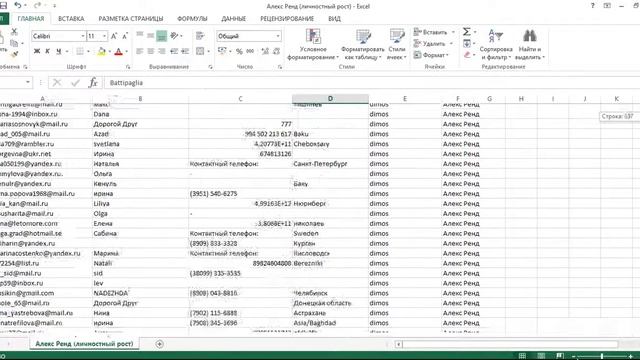Image resolution: width=640 pixels, height=360 pixels.
Task: Switch to Page Break Preview view
Action: 560,356
